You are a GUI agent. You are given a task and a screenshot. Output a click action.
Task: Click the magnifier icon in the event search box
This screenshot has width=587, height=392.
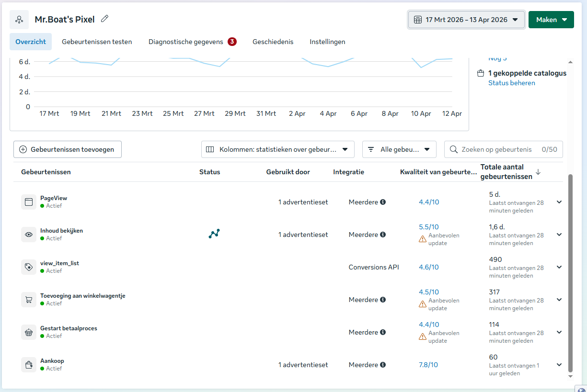coord(453,149)
